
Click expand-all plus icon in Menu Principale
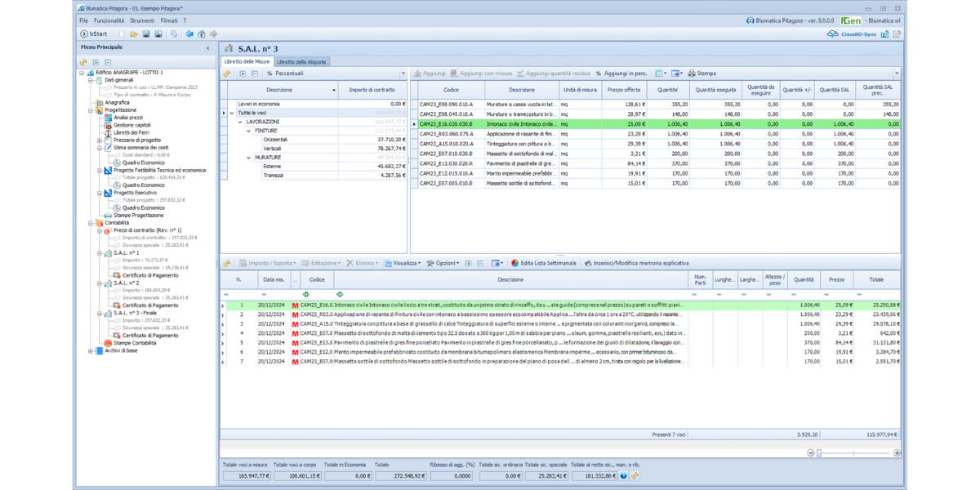[96, 62]
